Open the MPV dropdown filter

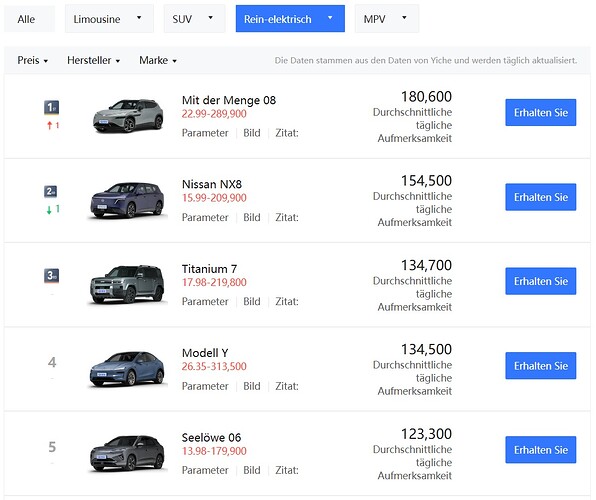pyautogui.click(x=387, y=19)
